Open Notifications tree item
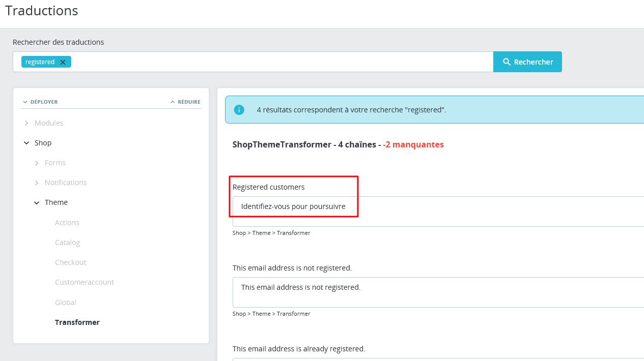The height and width of the screenshot is (361, 644). click(x=66, y=183)
